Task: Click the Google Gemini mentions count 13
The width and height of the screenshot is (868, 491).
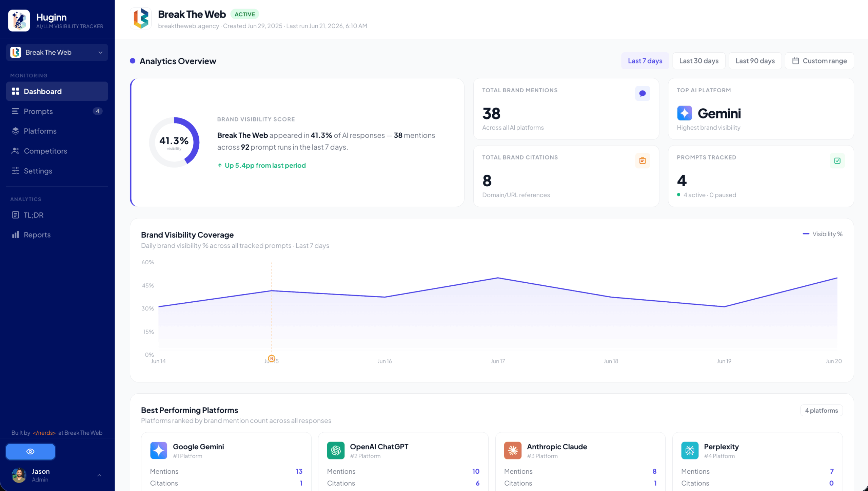Action: pyautogui.click(x=299, y=471)
